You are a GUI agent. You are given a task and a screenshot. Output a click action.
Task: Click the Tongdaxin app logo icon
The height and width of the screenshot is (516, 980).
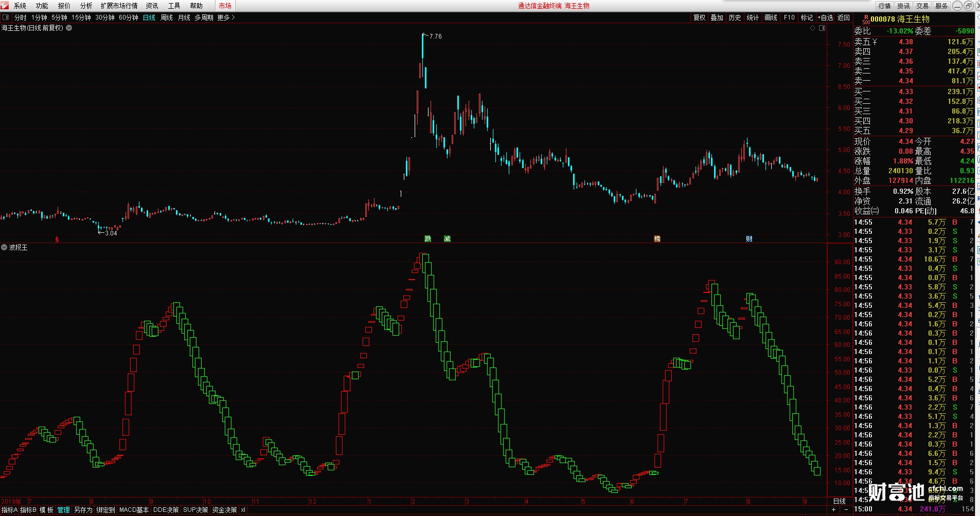pos(5,5)
